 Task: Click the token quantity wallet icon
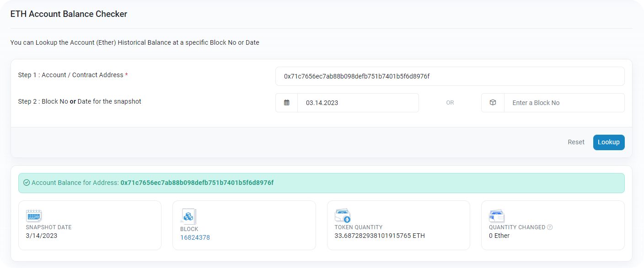click(x=343, y=215)
